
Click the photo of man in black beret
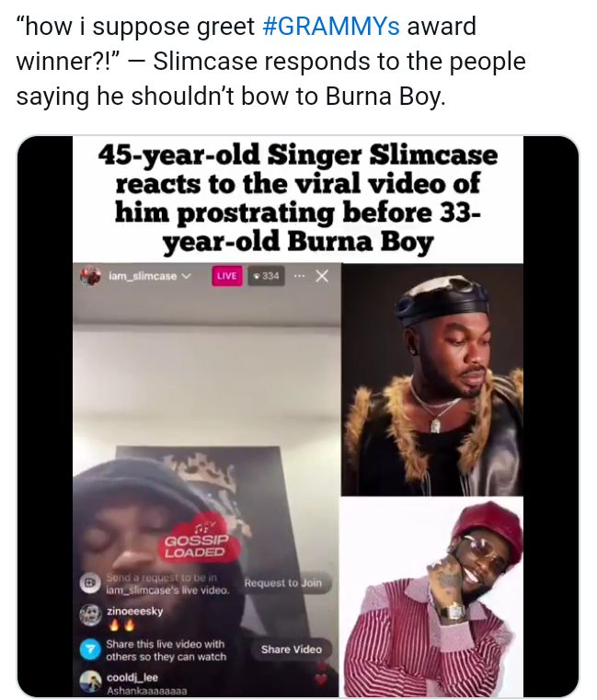432,380
